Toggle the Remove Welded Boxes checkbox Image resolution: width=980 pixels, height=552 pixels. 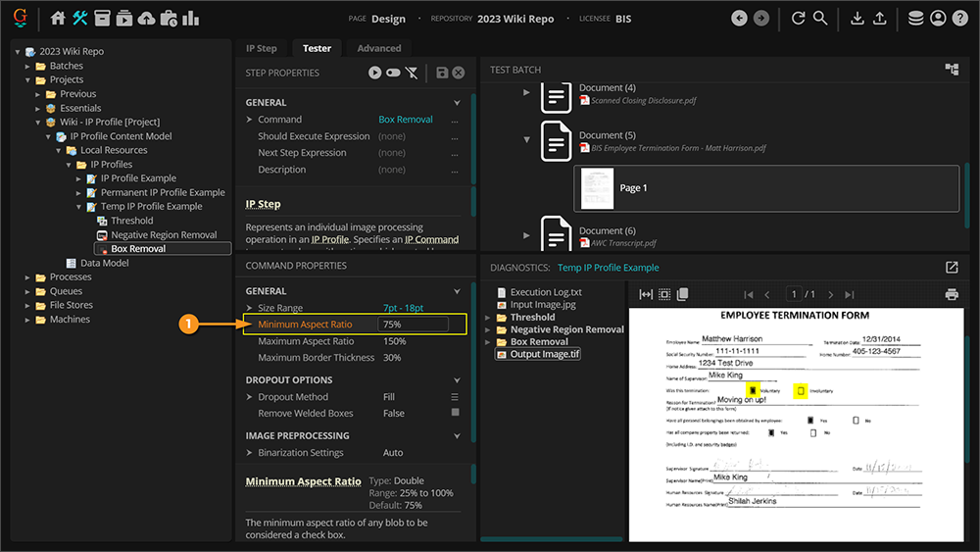(x=455, y=414)
